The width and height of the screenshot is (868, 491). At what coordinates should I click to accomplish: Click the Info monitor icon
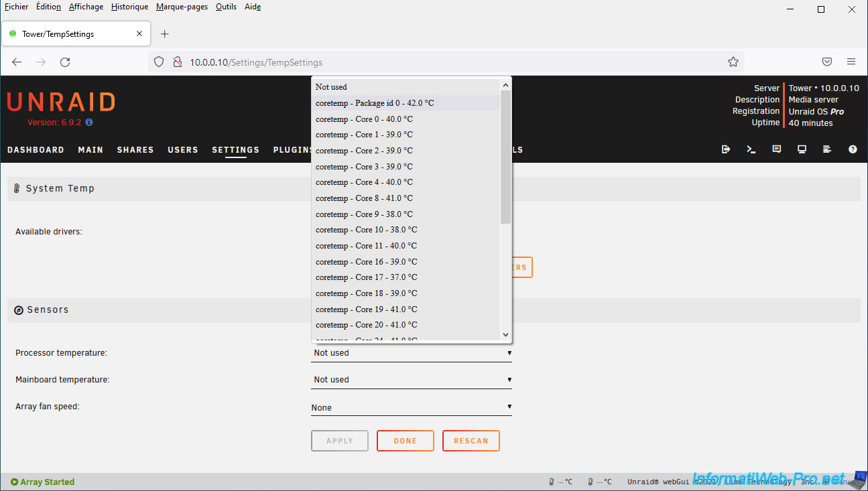tap(802, 149)
